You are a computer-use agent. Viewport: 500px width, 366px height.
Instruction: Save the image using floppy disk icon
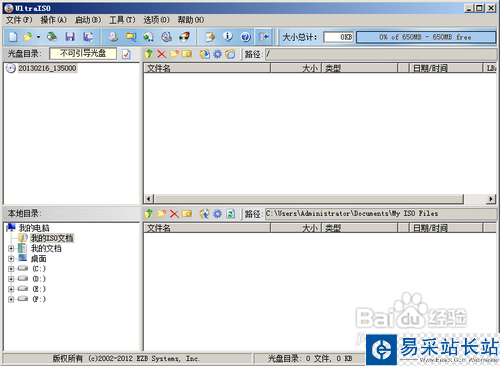click(70, 37)
